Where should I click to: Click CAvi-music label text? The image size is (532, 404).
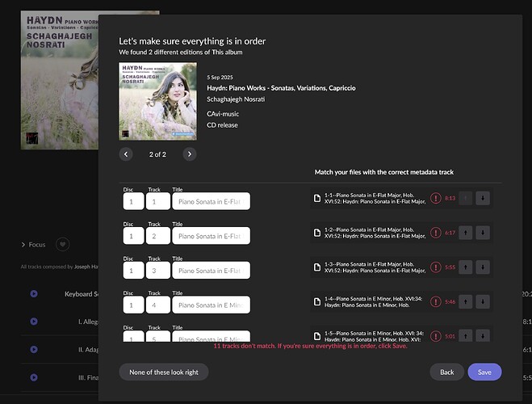click(223, 114)
